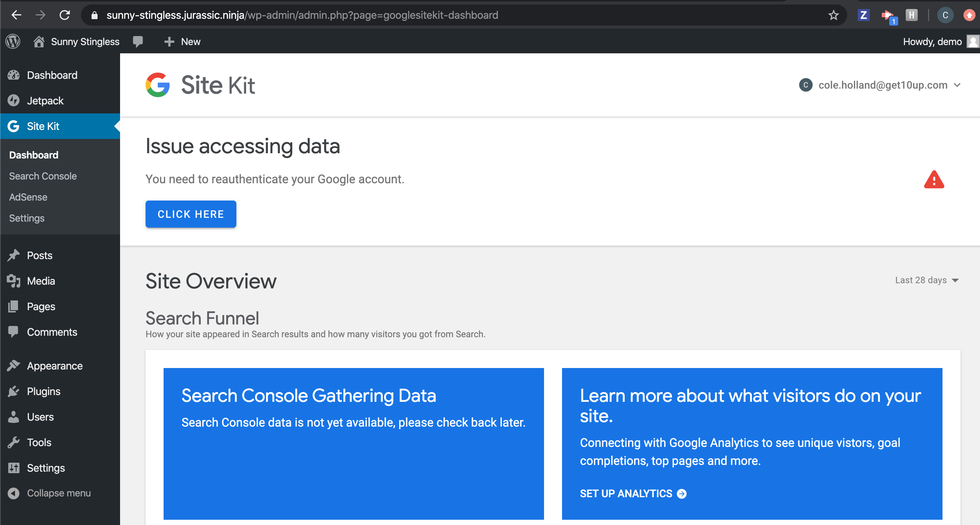Open the extension icon with badge 1
The width and height of the screenshot is (980, 525).
(889, 17)
